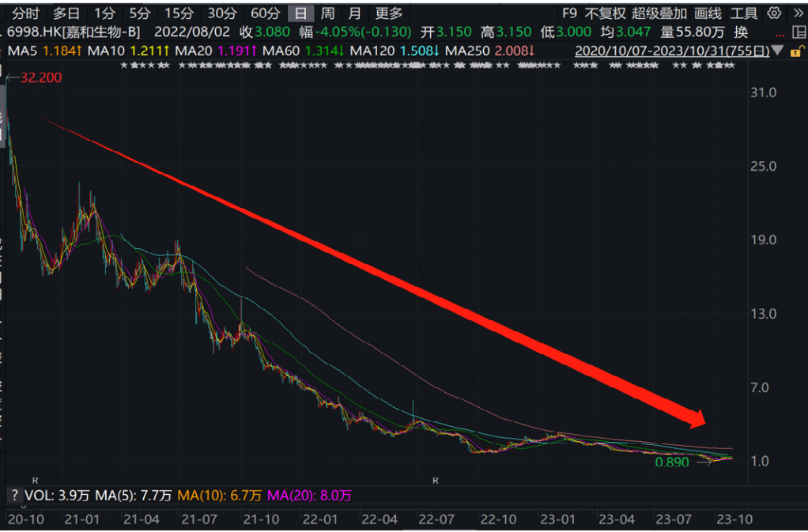Click the 低3.000 low price value
This screenshot has width=808, height=532.
coord(566,32)
